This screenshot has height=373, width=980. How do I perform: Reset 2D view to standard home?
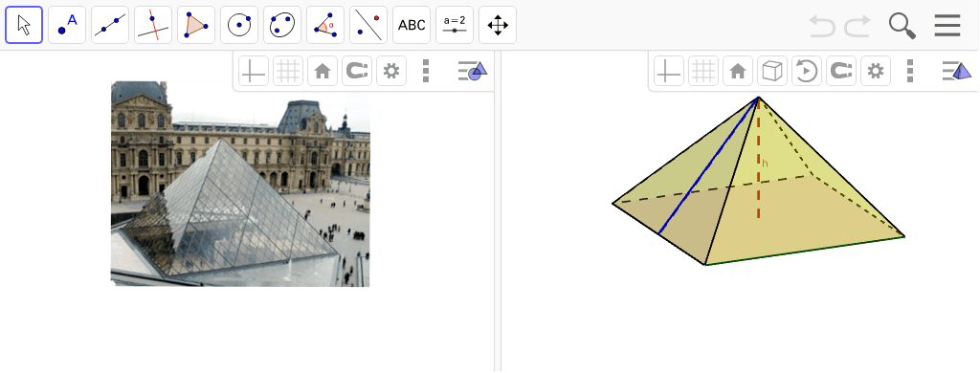323,71
